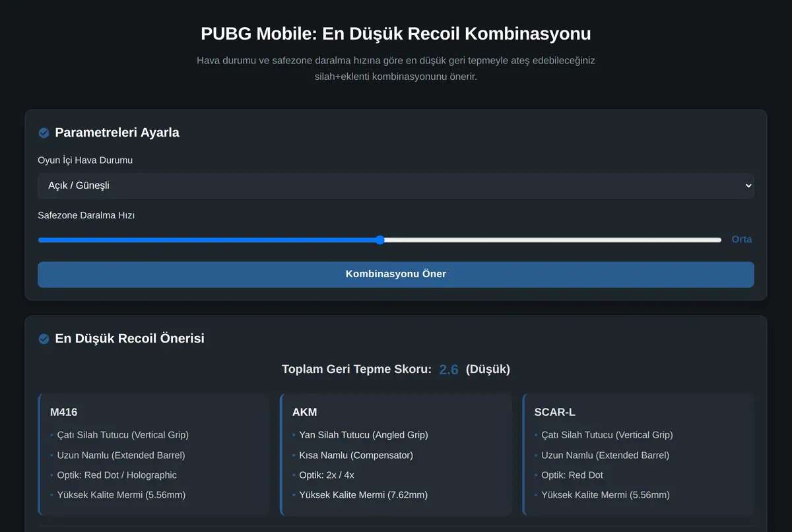Image resolution: width=792 pixels, height=532 pixels.
Task: Click the Oyun İçi Hava Durumu label
Action: (x=85, y=160)
